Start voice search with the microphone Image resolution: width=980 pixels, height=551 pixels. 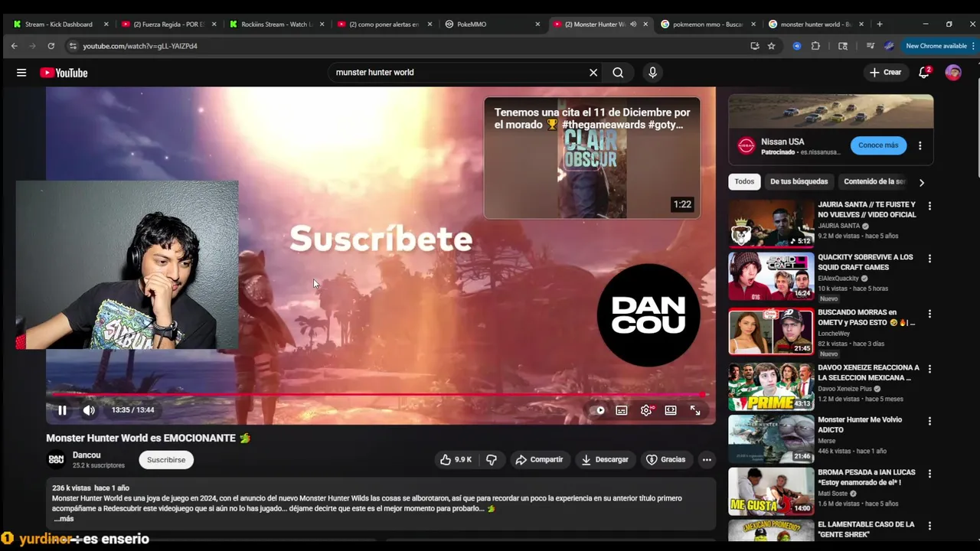coord(652,73)
